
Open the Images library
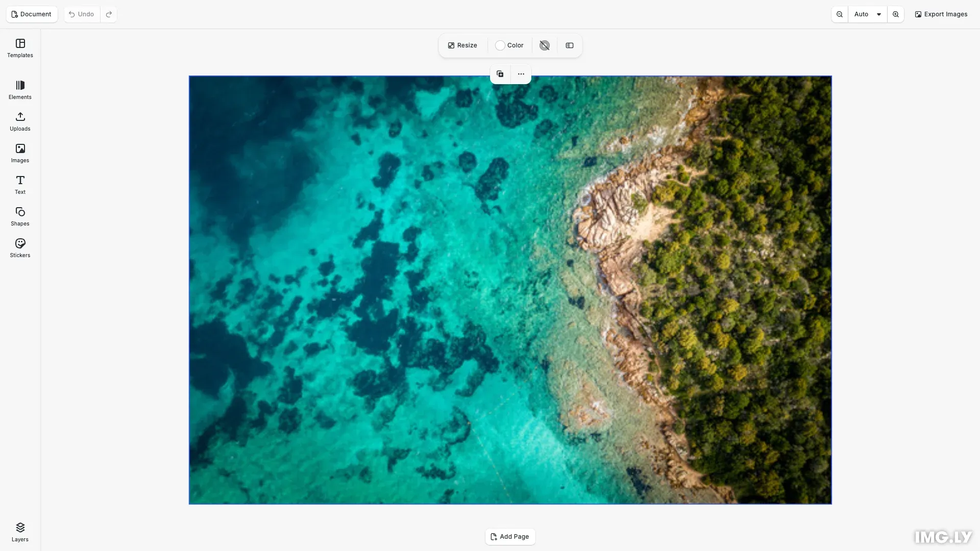coord(20,153)
